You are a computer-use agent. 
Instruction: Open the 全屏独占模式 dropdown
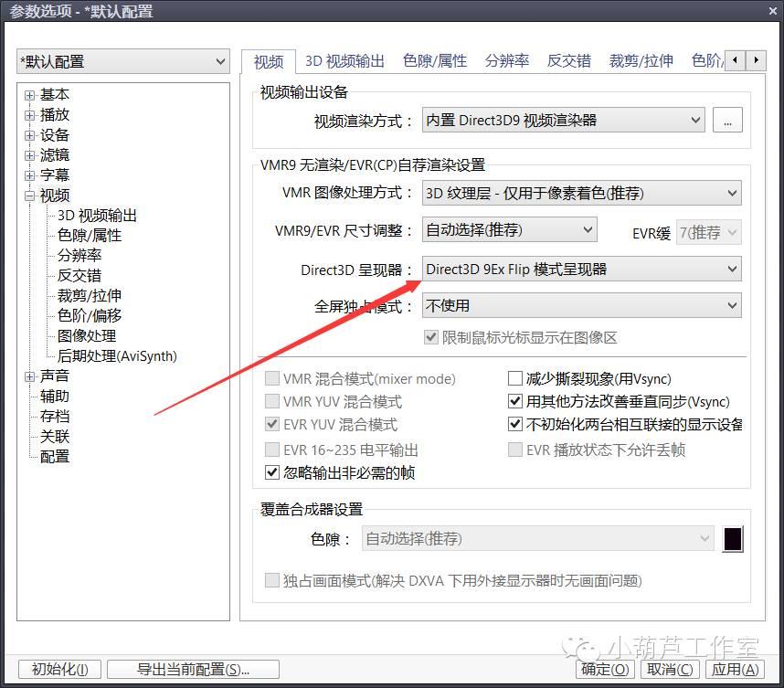coord(581,306)
